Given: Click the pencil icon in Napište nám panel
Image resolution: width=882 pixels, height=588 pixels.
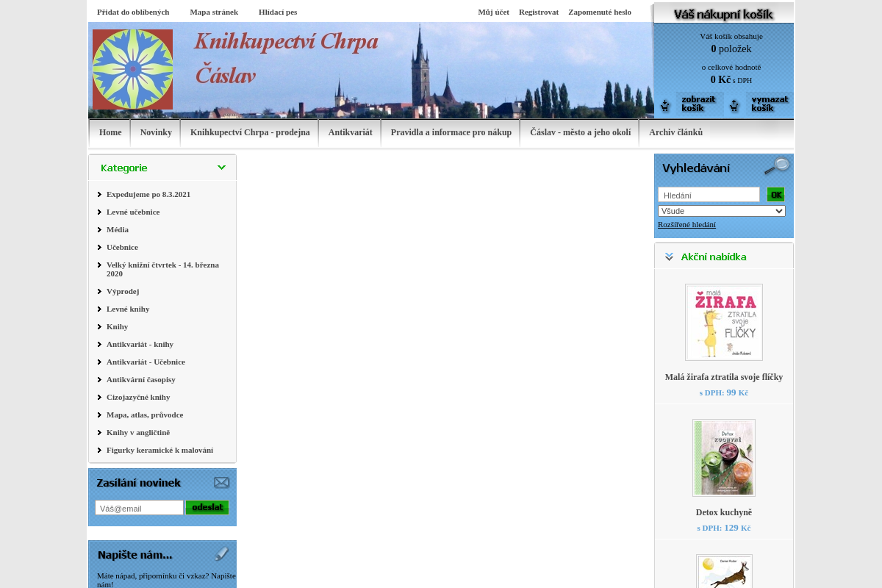Looking at the screenshot, I should click(222, 554).
